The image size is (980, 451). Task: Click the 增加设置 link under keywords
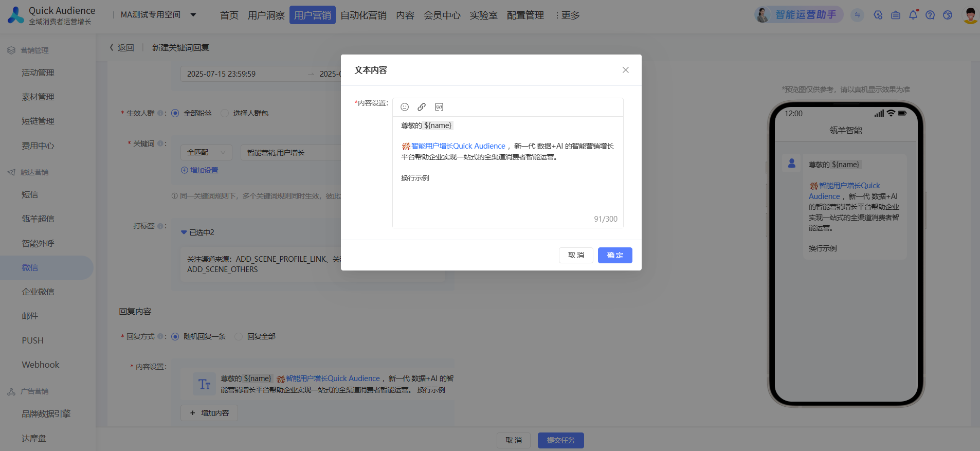coord(199,170)
